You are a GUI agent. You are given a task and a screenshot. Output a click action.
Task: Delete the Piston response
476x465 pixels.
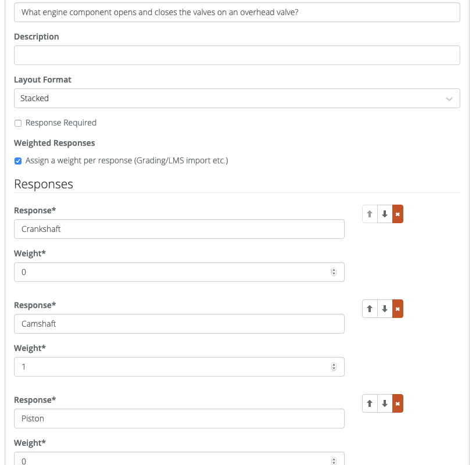pyautogui.click(x=398, y=403)
